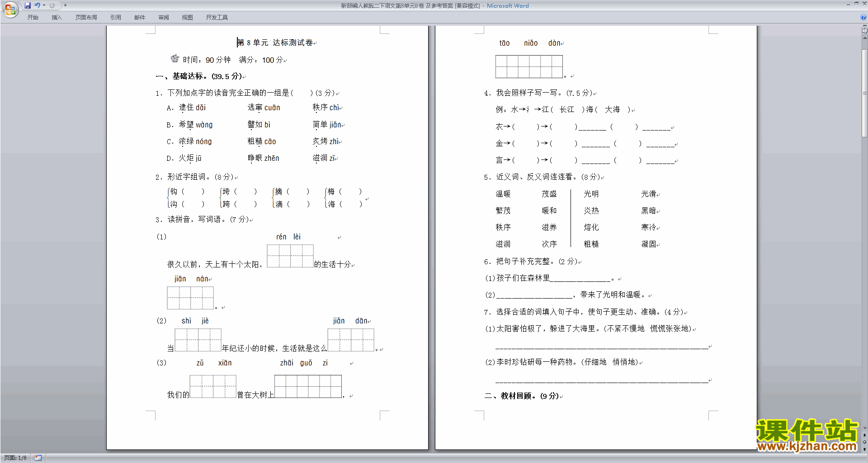
Task: Click the vertical scrollbar up arrow
Action: 865,38
